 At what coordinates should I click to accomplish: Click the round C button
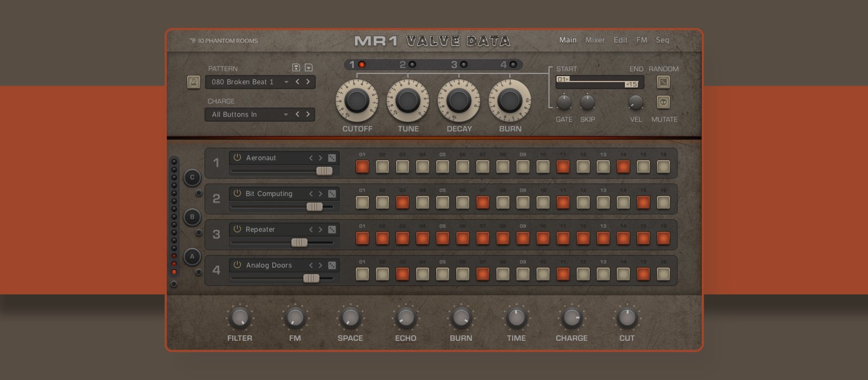point(192,178)
